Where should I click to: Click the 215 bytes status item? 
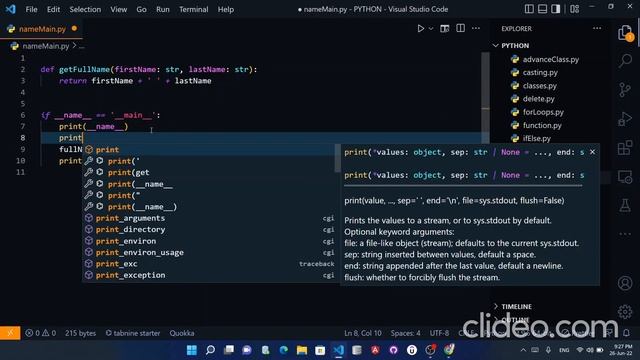coord(80,333)
